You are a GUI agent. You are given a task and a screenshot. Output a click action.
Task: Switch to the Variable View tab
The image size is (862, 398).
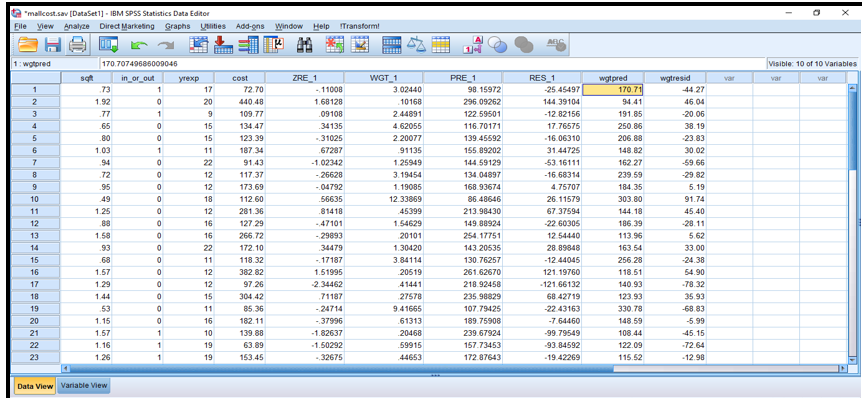pos(84,386)
